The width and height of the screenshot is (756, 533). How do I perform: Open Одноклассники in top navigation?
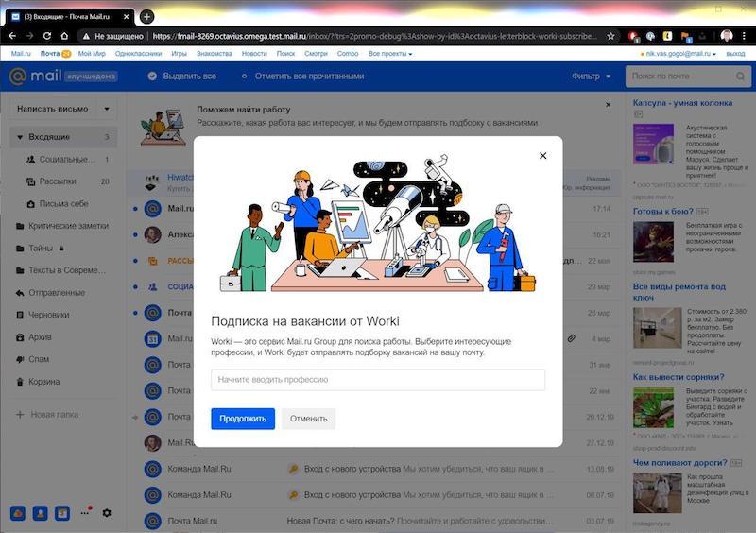point(138,54)
